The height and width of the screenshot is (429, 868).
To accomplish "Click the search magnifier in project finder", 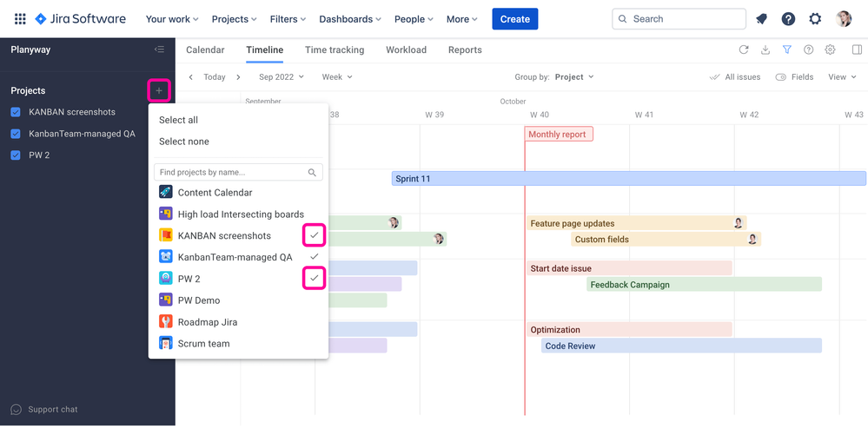I will pos(312,172).
